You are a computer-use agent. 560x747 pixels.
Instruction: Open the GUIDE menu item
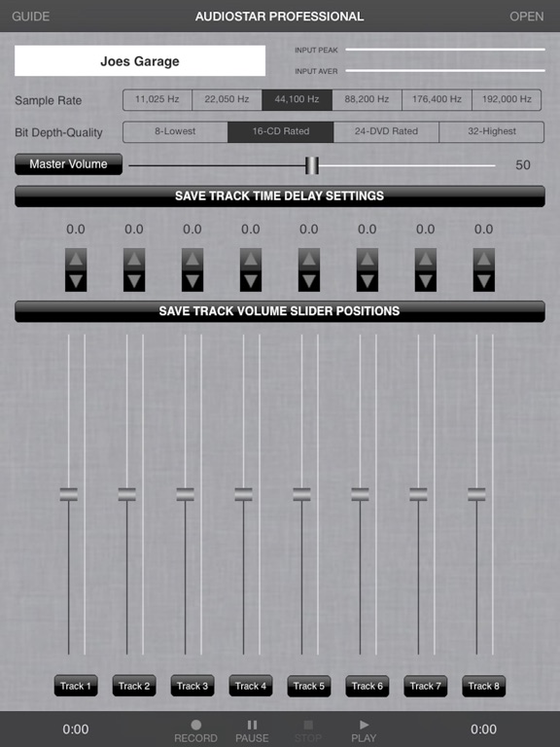pyautogui.click(x=31, y=17)
